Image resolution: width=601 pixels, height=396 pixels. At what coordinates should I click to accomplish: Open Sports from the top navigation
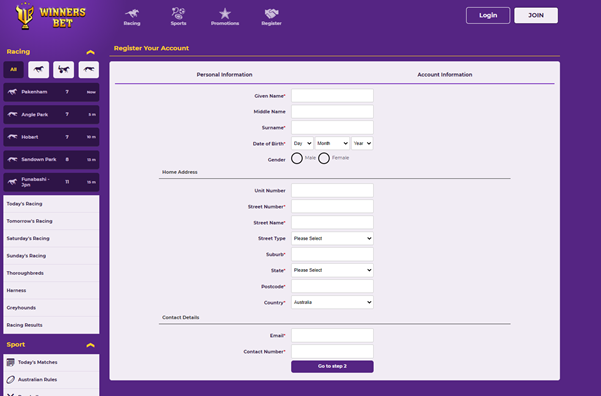pos(178,16)
